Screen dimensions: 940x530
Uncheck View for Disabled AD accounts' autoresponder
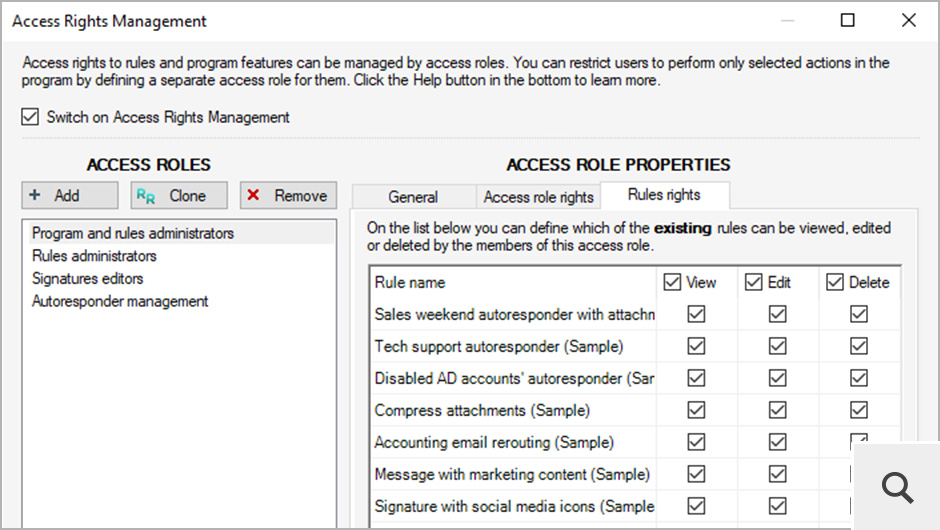(696, 378)
